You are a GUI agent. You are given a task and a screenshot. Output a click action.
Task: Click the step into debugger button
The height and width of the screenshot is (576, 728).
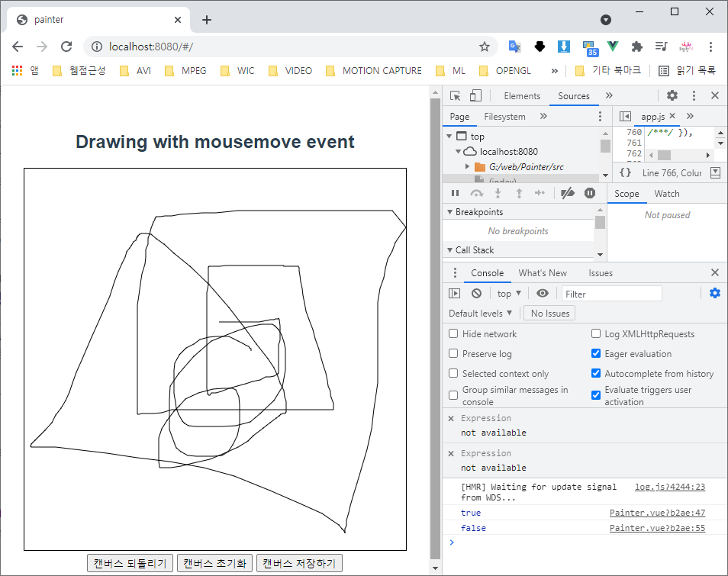point(498,193)
